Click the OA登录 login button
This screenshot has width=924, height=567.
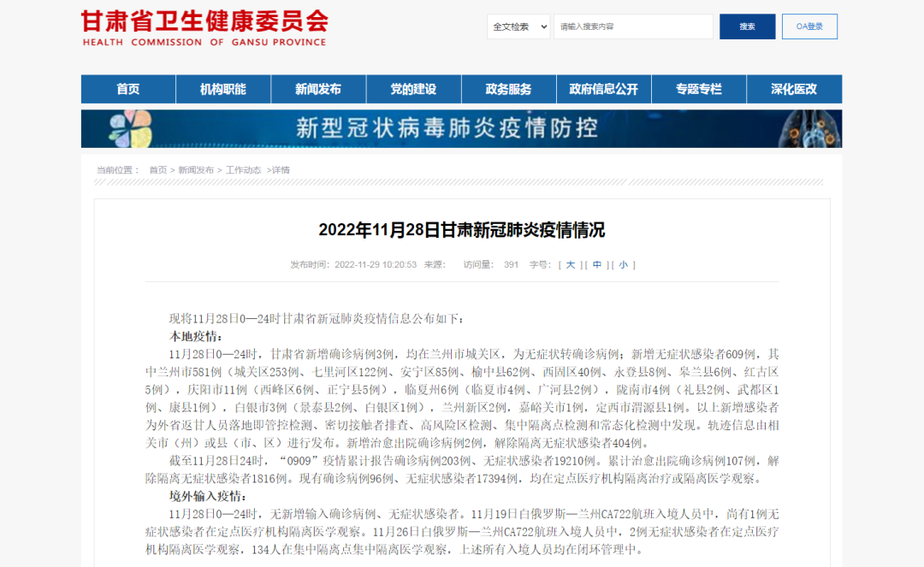(808, 27)
